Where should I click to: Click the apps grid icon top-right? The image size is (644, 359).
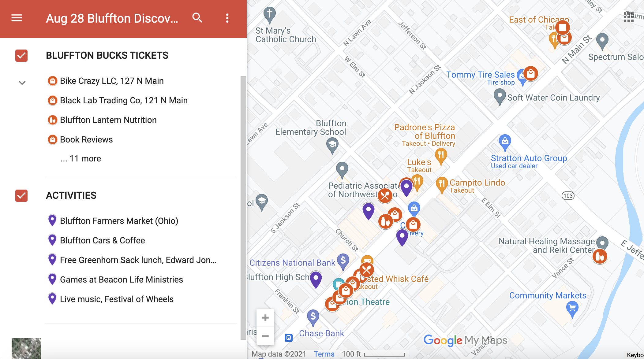pyautogui.click(x=629, y=17)
